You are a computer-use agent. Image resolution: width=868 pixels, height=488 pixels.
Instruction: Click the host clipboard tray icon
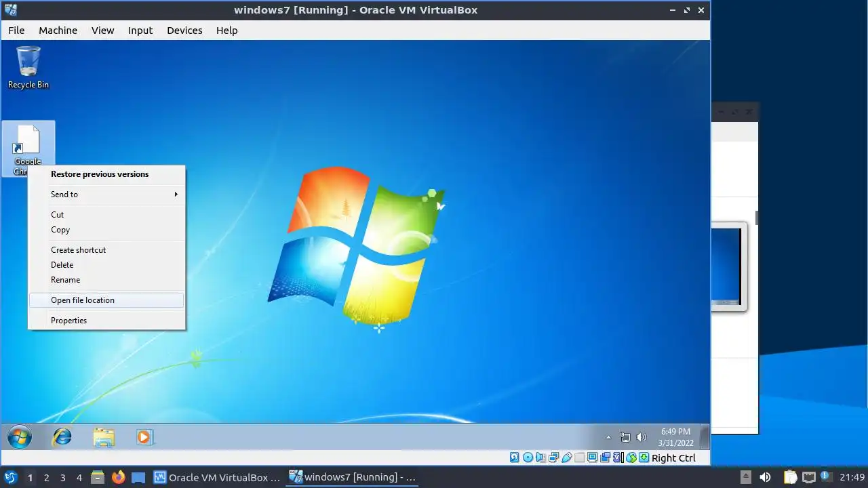[x=790, y=477]
